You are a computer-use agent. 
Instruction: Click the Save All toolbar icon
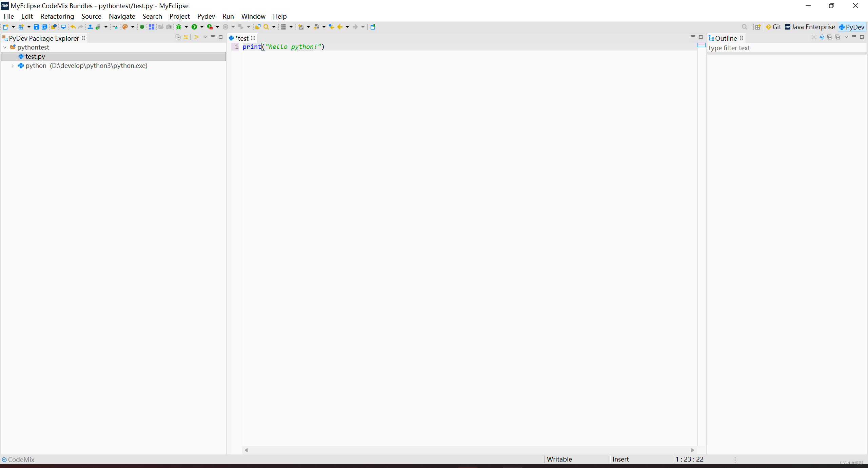pyautogui.click(x=44, y=27)
